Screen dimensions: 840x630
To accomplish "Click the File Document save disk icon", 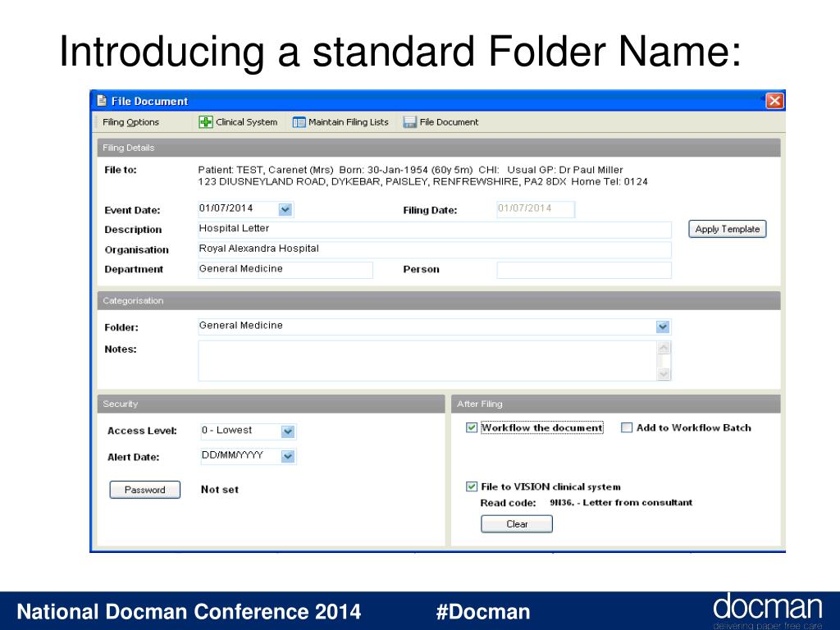I will (410, 122).
